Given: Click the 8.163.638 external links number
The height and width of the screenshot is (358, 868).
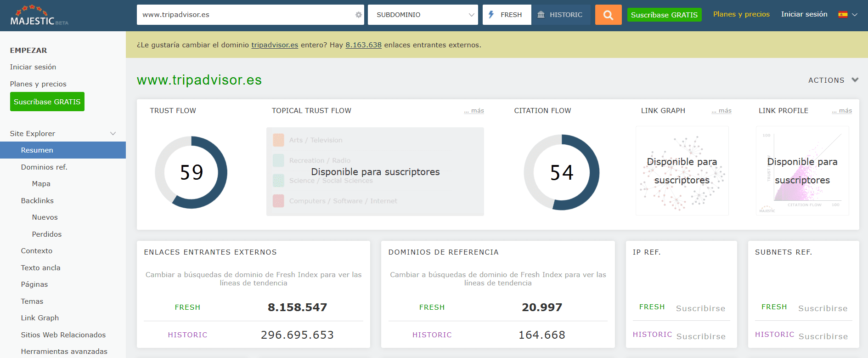Looking at the screenshot, I should point(363,45).
